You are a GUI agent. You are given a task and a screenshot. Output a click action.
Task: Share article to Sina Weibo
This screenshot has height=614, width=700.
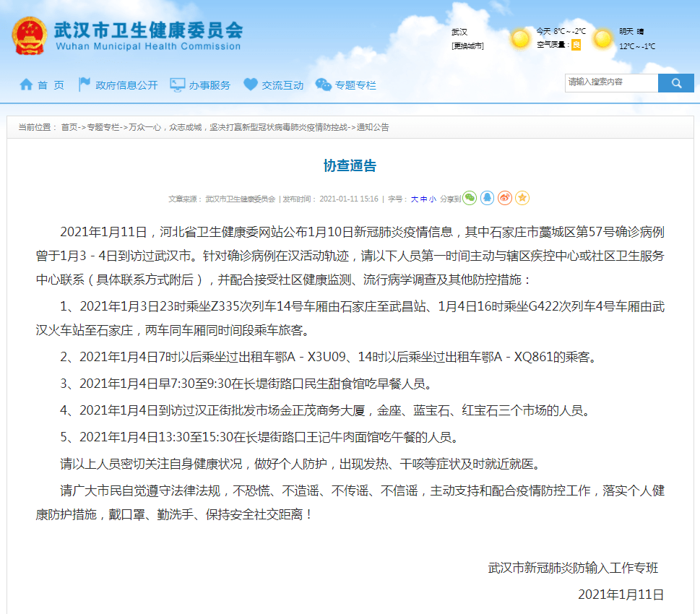505,198
